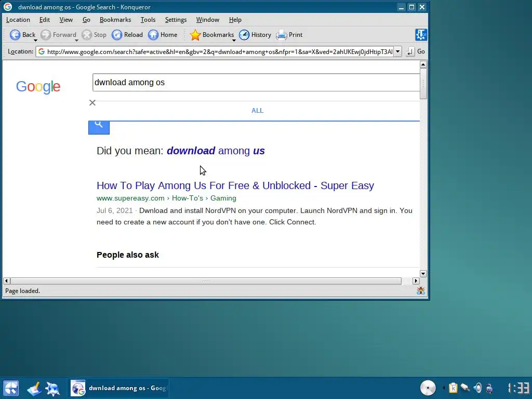The image size is (532, 399).
Task: Click the CD disc icon in the panel
Action: 428,388
